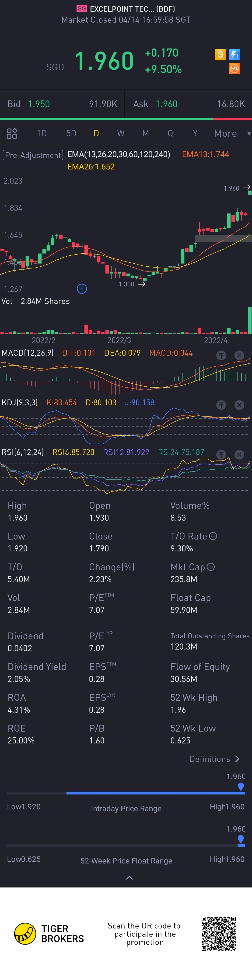Close the MACD indicator panel
Viewport: 252px width, 980px height.
[x=239, y=355]
